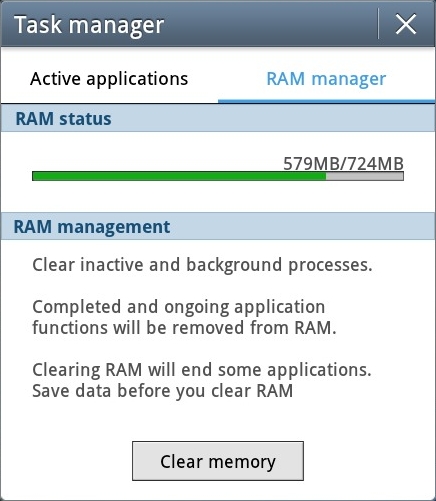Switch to the Active applications tab
Screen dimensions: 436x501
click(x=109, y=79)
